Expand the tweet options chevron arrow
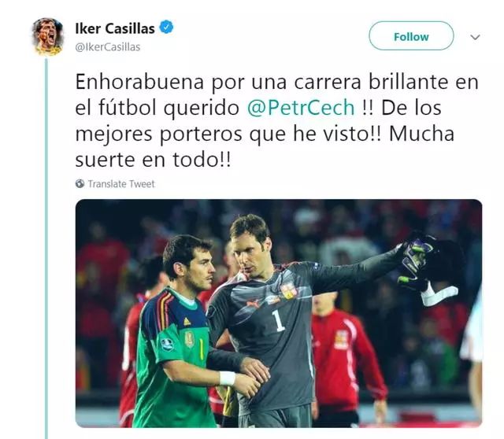504x439 pixels. coord(475,37)
